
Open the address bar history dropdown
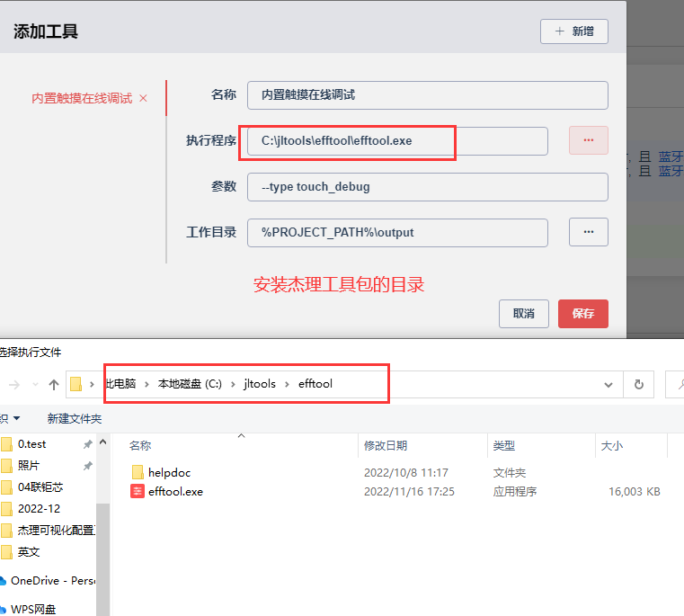click(608, 385)
